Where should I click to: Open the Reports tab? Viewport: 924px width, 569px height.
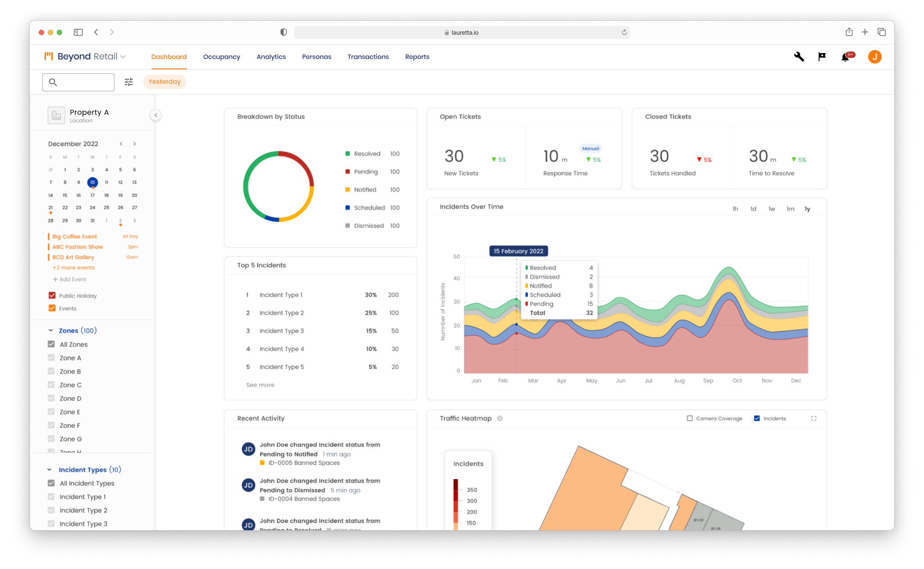(x=417, y=57)
